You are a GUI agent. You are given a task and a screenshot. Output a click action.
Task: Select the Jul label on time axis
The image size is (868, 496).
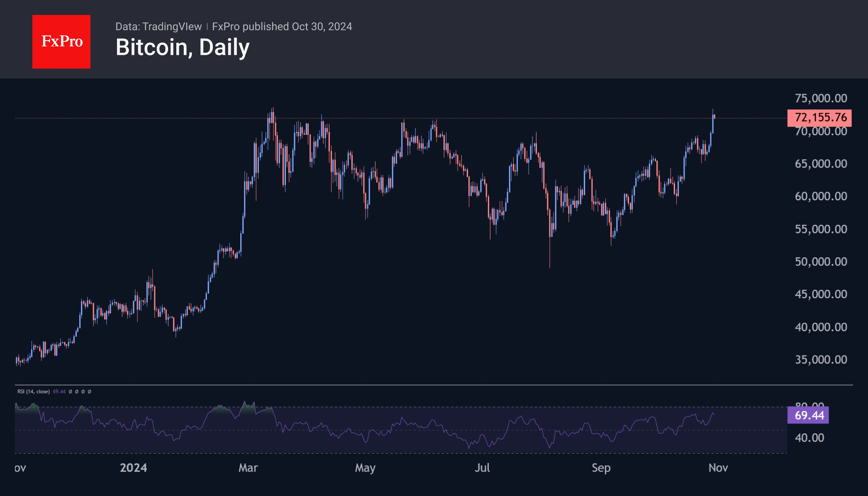482,468
